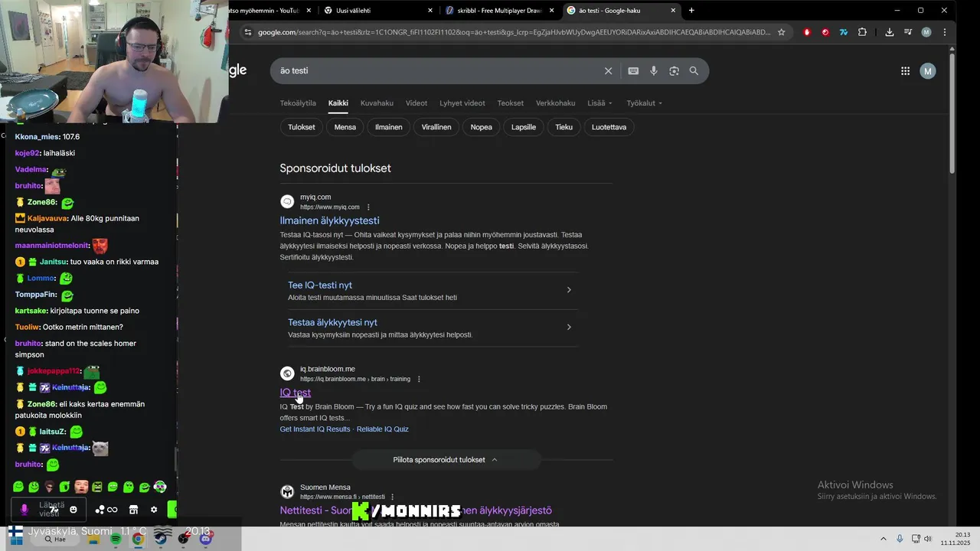The image size is (980, 551).
Task: Open Get Instant IQ Results link
Action: pos(315,429)
